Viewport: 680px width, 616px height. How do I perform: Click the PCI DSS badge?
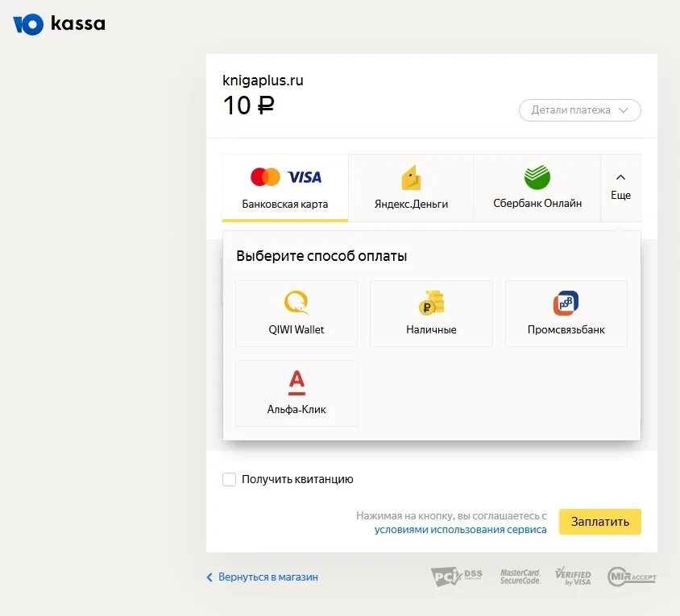tap(456, 577)
